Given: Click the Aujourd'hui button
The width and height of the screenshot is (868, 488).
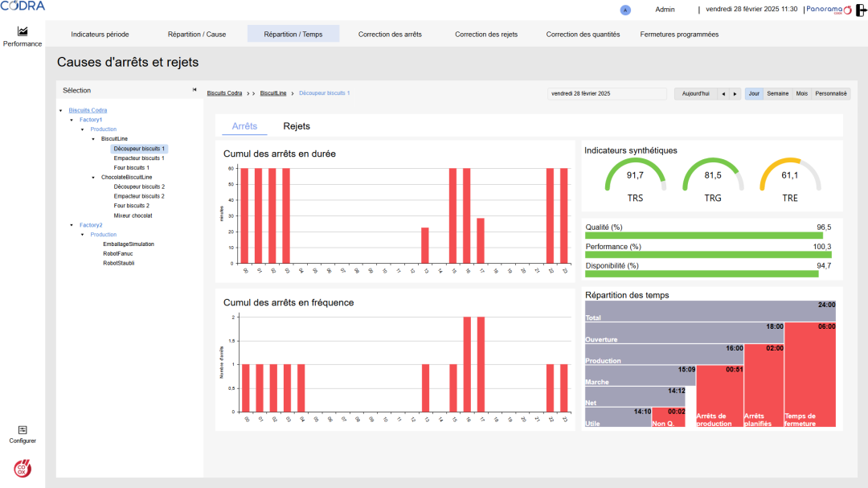Looking at the screenshot, I should pyautogui.click(x=695, y=93).
